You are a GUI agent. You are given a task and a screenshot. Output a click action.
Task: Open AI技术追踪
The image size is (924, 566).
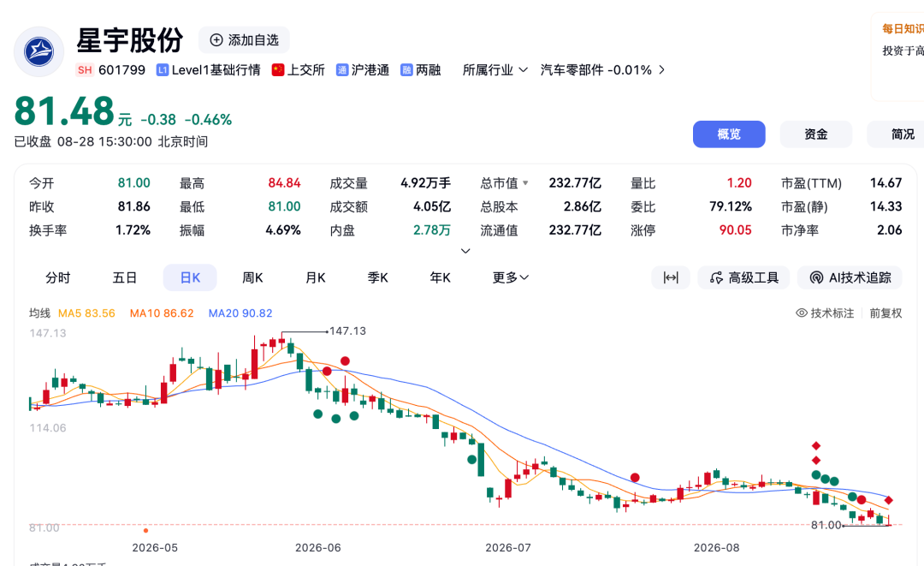coord(850,277)
